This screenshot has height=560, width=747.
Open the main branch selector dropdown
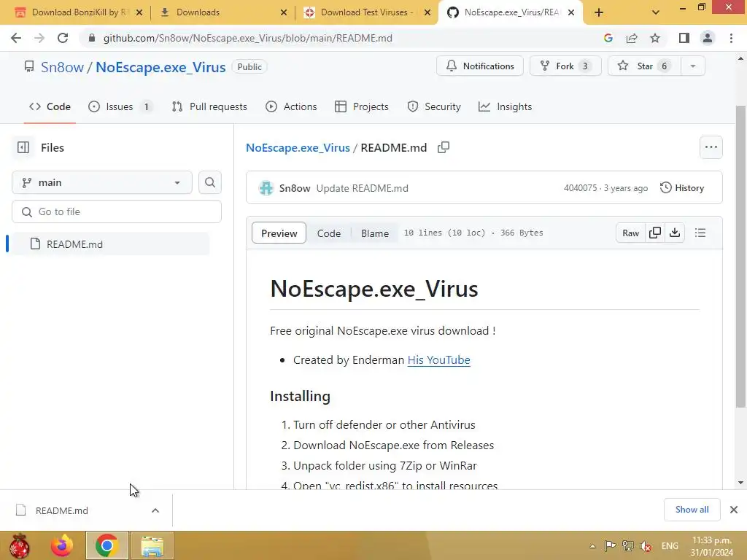(102, 182)
